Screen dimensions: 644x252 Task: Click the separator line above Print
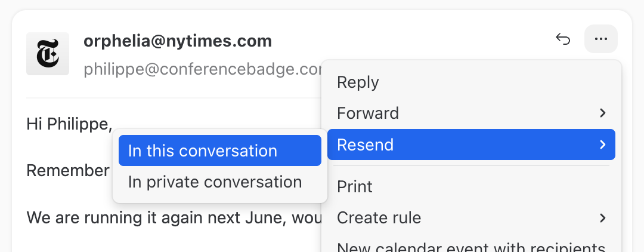(x=471, y=166)
